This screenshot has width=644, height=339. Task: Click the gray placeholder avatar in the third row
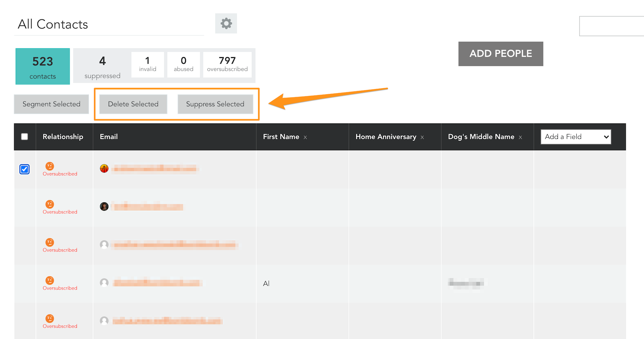[104, 244]
